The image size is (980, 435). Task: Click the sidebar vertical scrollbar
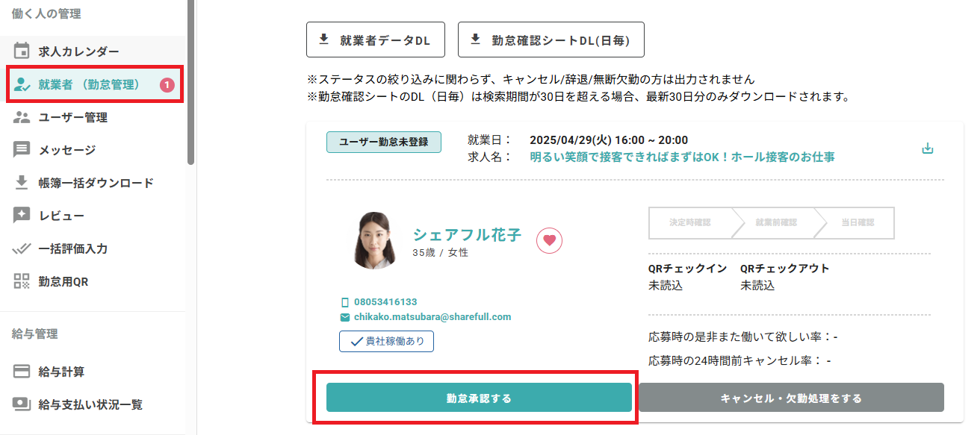[191, 82]
